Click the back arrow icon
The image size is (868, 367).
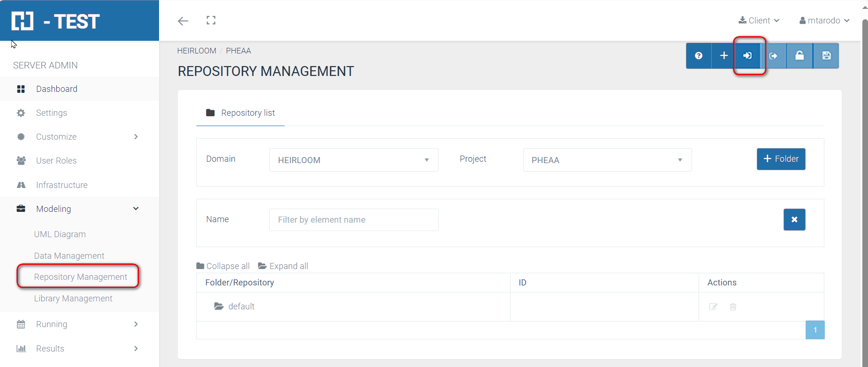183,21
